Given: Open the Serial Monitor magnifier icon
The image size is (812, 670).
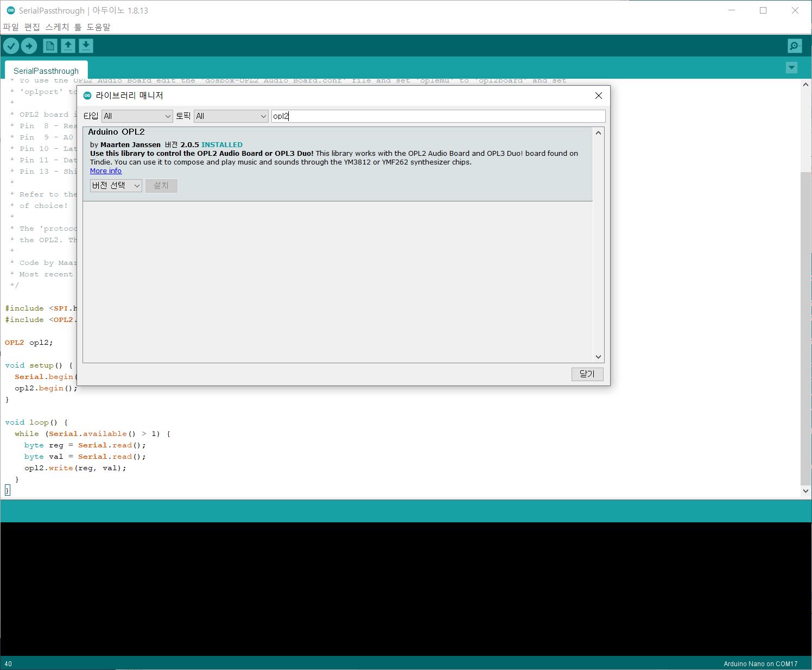Looking at the screenshot, I should pos(795,46).
